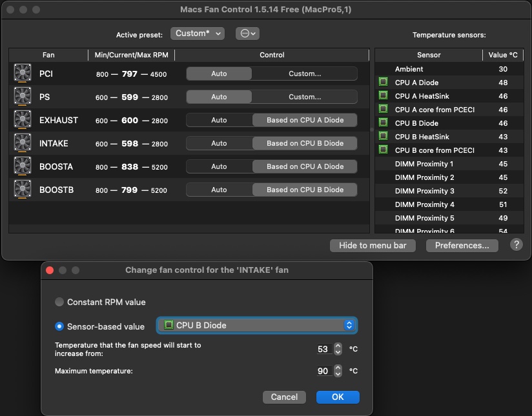The image size is (532, 416).
Task: Click the Min/Current/Max RPM column header
Action: click(131, 55)
